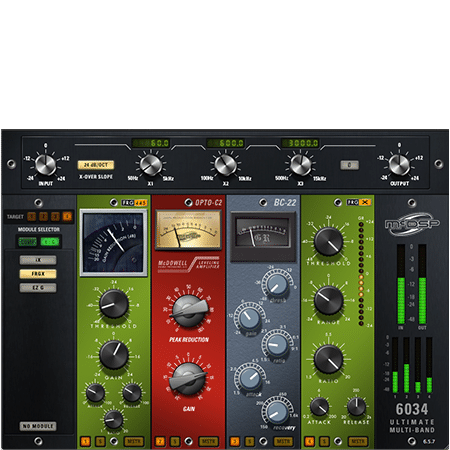450x450 pixels.
Task: Click the NO MODULE button
Action: click(38, 426)
